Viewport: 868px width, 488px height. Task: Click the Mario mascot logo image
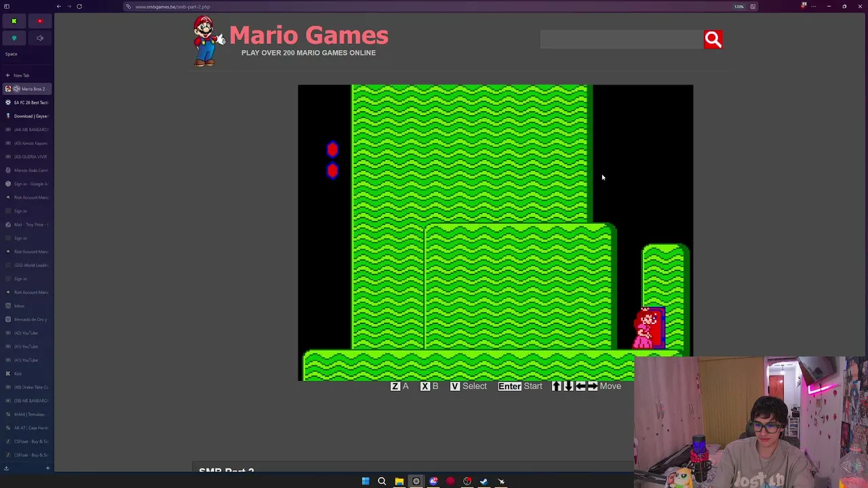(x=208, y=41)
